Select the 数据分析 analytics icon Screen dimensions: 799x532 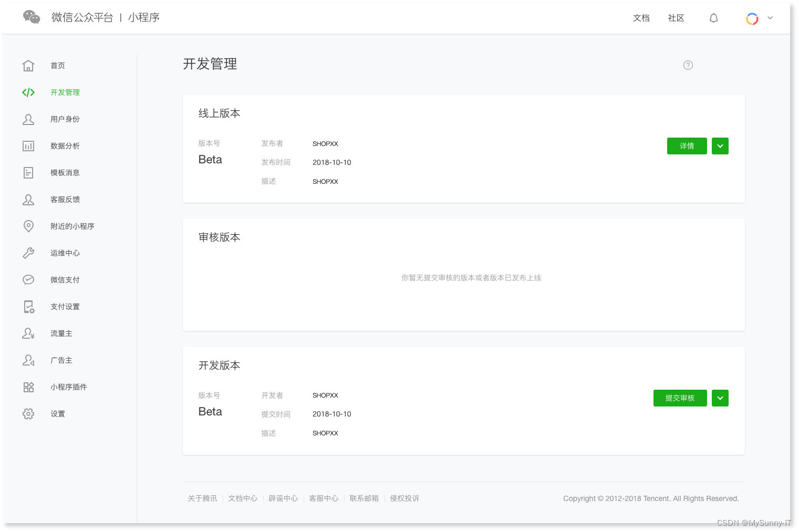(28, 145)
